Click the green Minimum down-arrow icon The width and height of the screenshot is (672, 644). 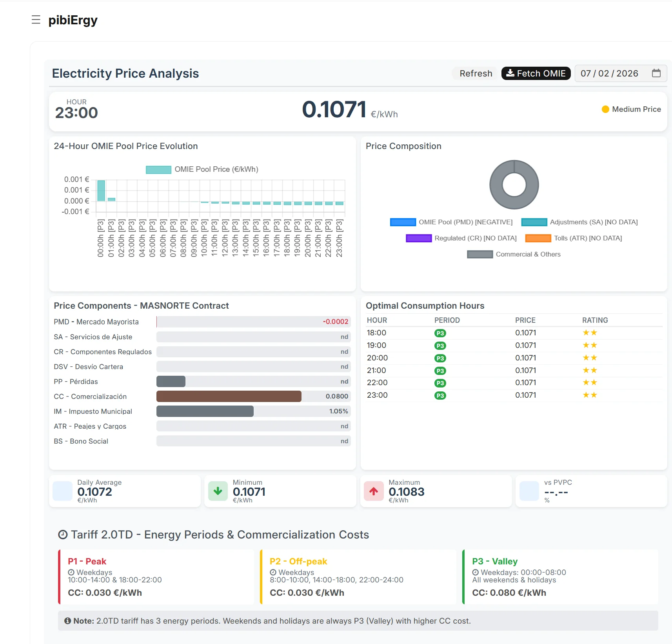(x=218, y=491)
